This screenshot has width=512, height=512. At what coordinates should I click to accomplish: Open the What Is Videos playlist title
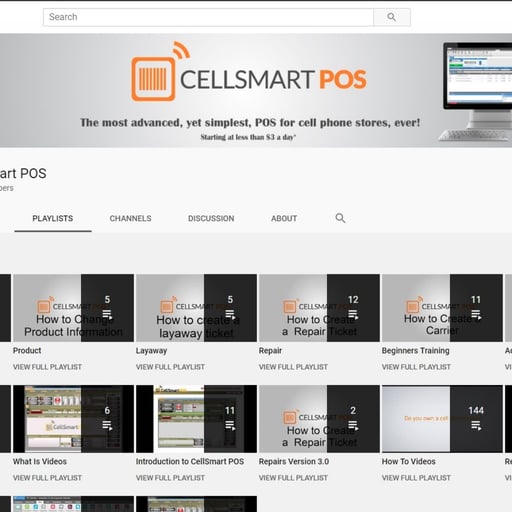coord(40,462)
